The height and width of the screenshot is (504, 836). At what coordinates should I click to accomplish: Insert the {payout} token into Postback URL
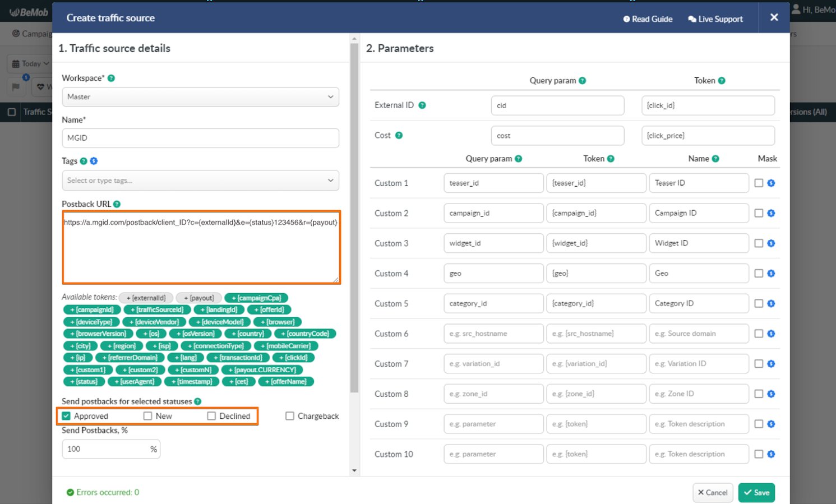[x=198, y=298]
